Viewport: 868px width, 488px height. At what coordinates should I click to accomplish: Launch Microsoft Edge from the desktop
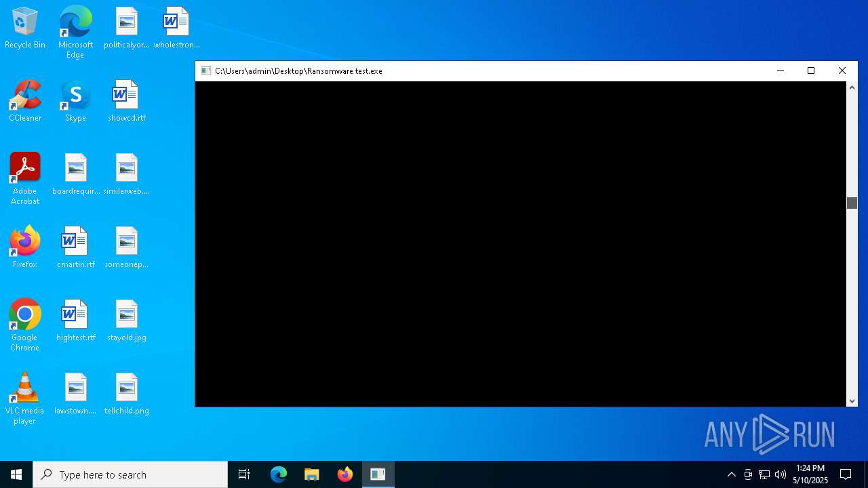(75, 33)
